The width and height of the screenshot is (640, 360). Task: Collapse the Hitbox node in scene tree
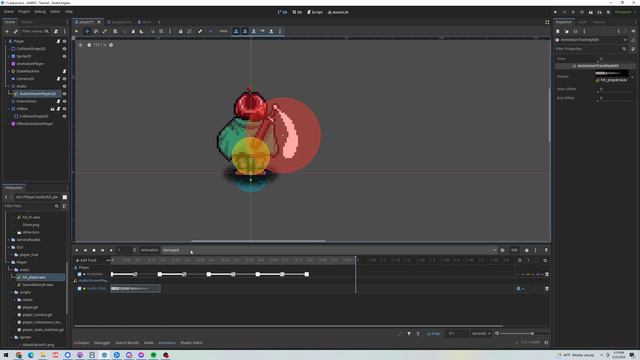9,109
